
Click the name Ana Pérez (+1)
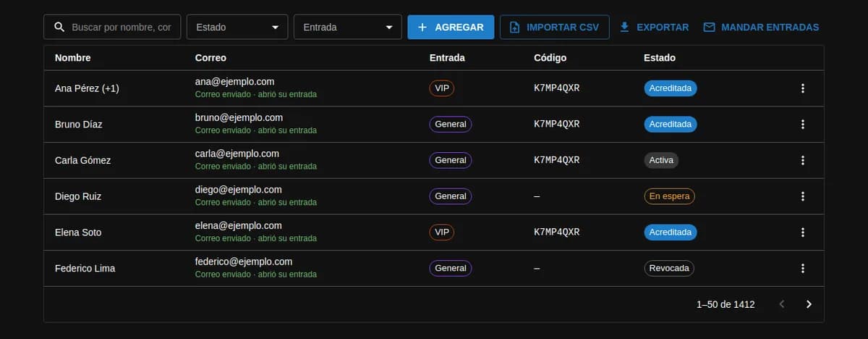(87, 88)
